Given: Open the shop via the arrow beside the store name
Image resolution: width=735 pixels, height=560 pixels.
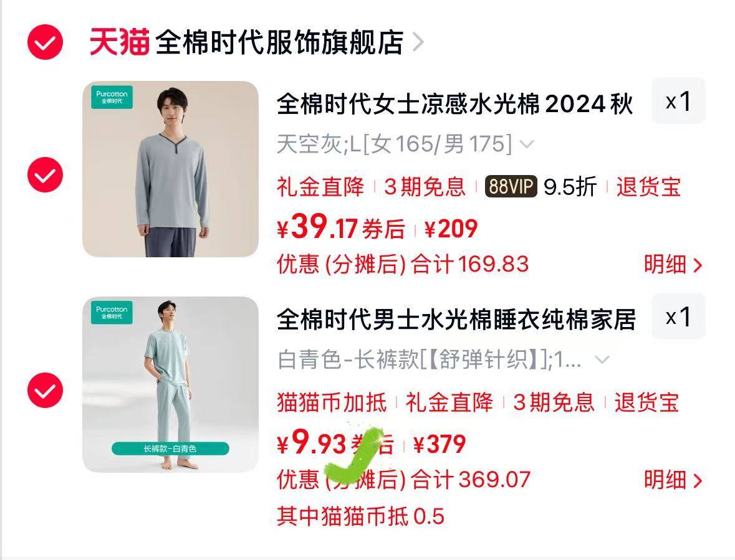Looking at the screenshot, I should click(x=418, y=42).
